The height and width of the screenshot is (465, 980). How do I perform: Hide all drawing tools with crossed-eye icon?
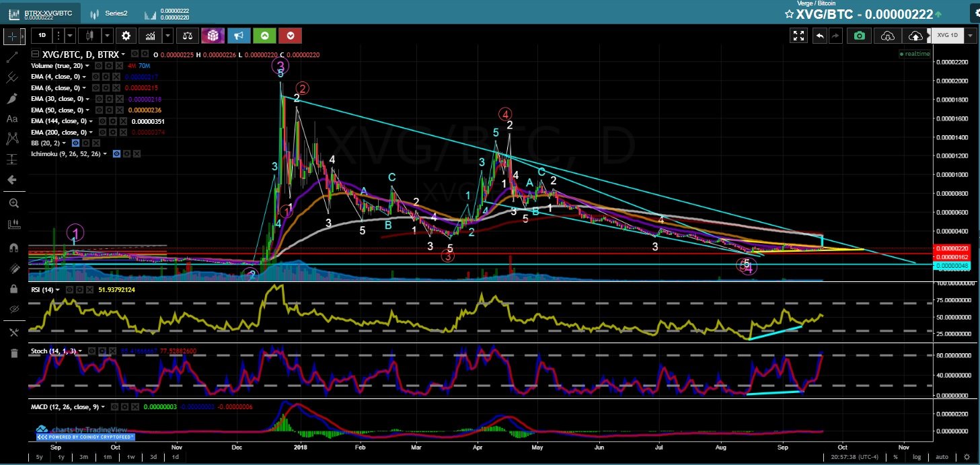coord(13,309)
